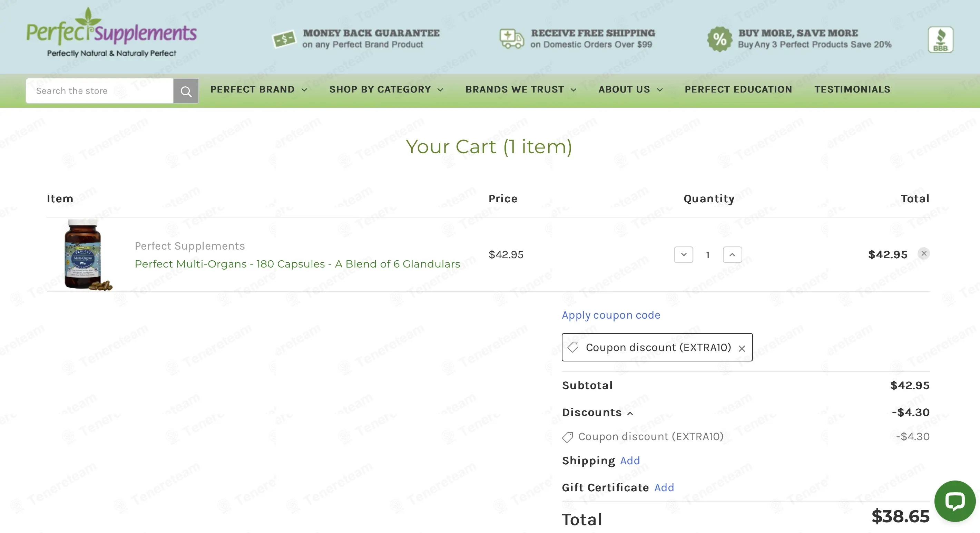Increase item quantity with up arrow
This screenshot has width=980, height=533.
click(x=732, y=255)
